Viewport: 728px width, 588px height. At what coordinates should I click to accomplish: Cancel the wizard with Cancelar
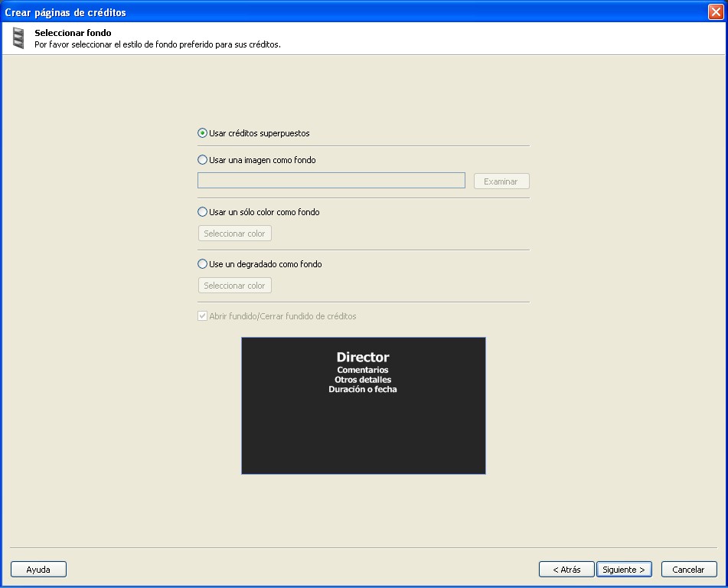coord(689,570)
